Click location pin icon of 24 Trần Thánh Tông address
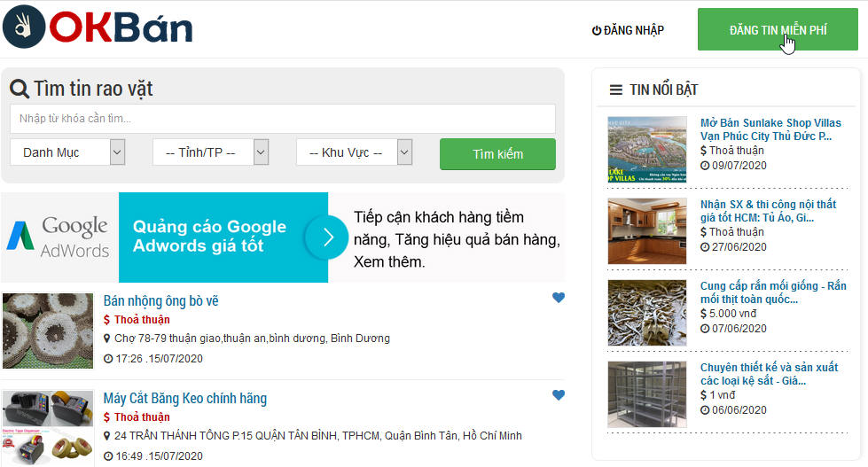This screenshot has height=467, width=868. pyautogui.click(x=107, y=435)
